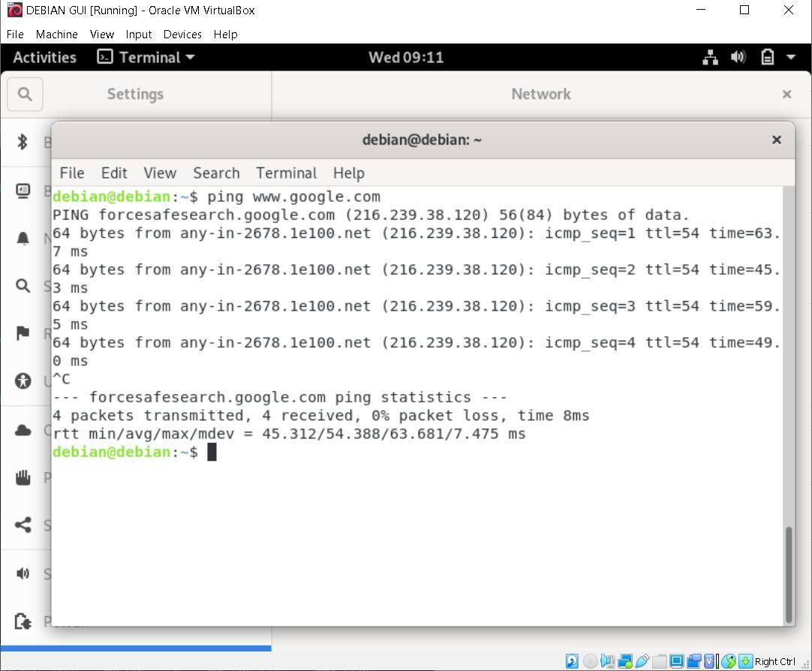Select the Search magnifier icon in Settings sidebar list
This screenshot has height=671, width=812.
(x=23, y=285)
